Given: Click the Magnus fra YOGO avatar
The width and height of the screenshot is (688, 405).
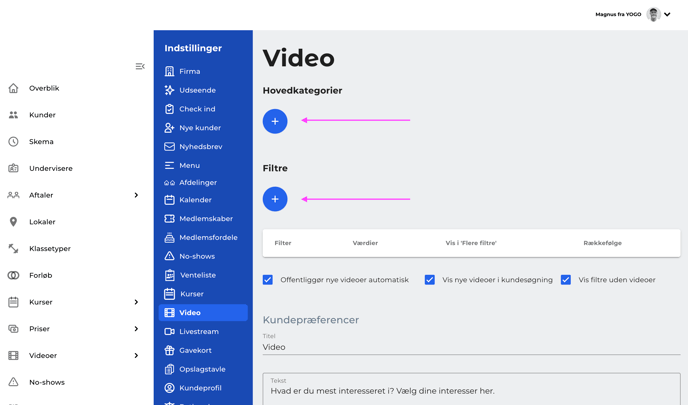Looking at the screenshot, I should click(654, 14).
